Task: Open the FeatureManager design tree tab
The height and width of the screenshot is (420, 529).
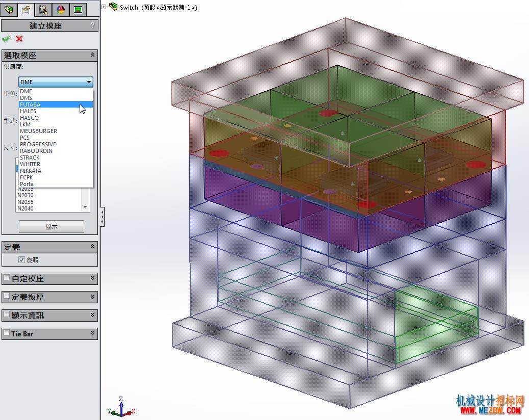Action: (x=9, y=10)
